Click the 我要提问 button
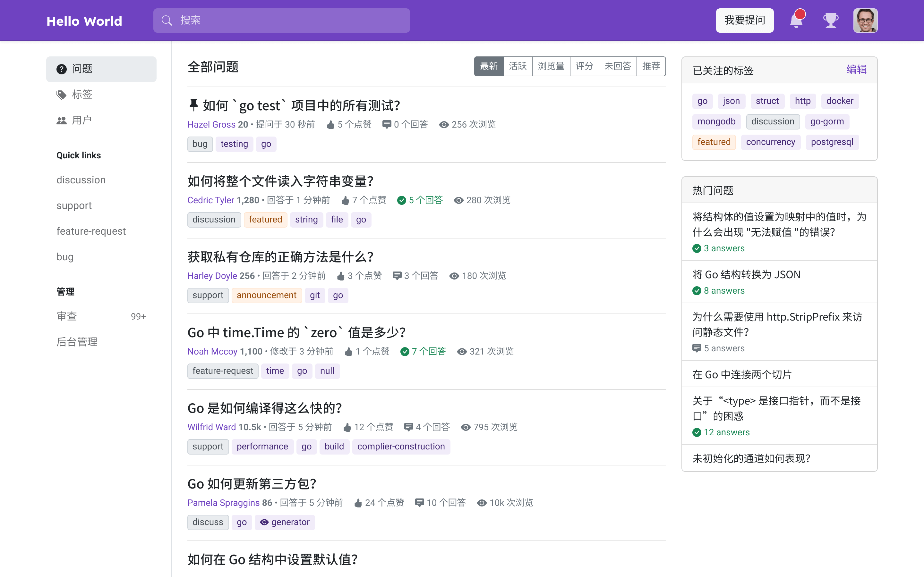Image resolution: width=924 pixels, height=577 pixels. tap(745, 21)
